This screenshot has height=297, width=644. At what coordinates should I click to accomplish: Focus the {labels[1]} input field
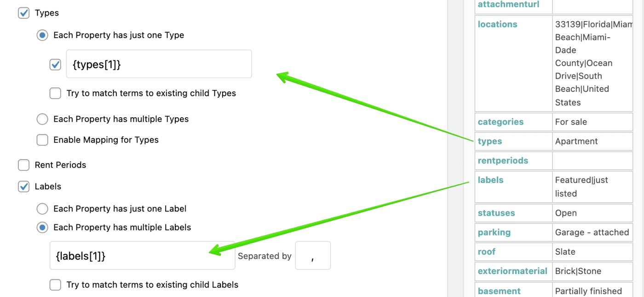142,256
